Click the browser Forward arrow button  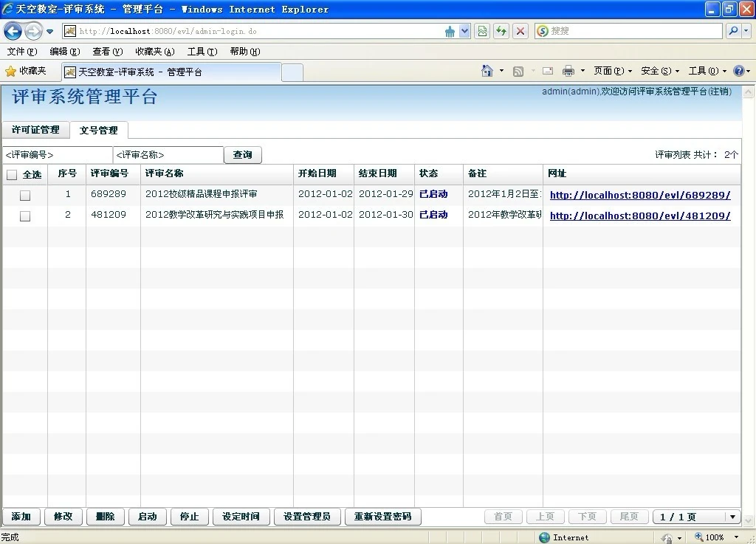[33, 31]
